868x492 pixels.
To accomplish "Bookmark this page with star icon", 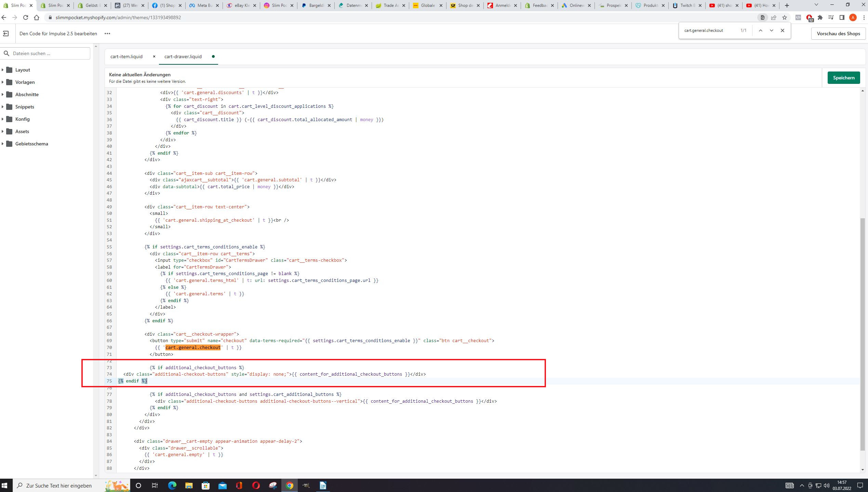I will [x=785, y=17].
